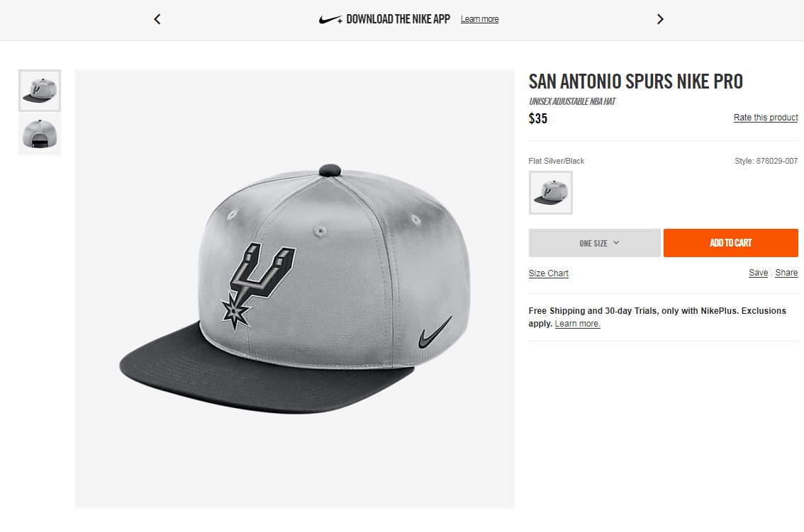Screen dimensions: 804x532
Task: Click Rate this product
Action: point(766,118)
